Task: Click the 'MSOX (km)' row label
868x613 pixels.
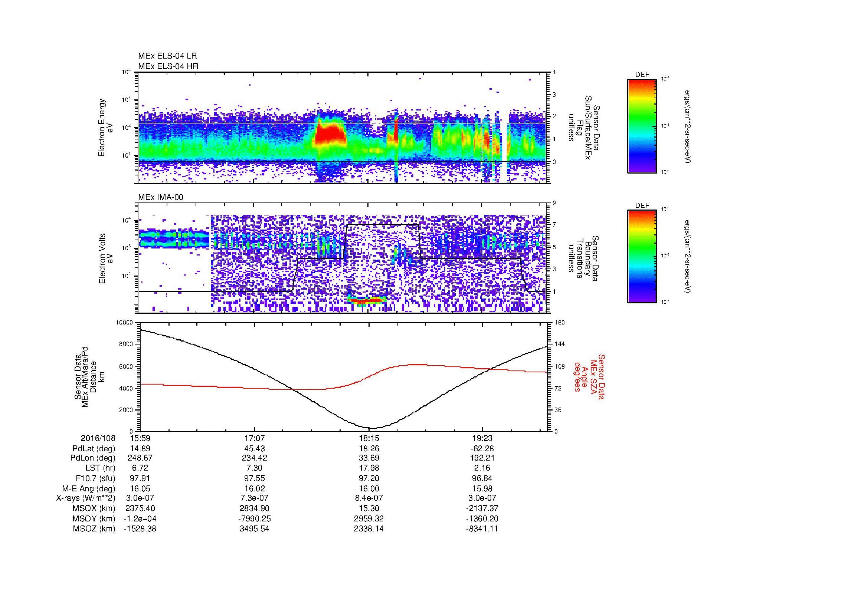Action: point(94,509)
